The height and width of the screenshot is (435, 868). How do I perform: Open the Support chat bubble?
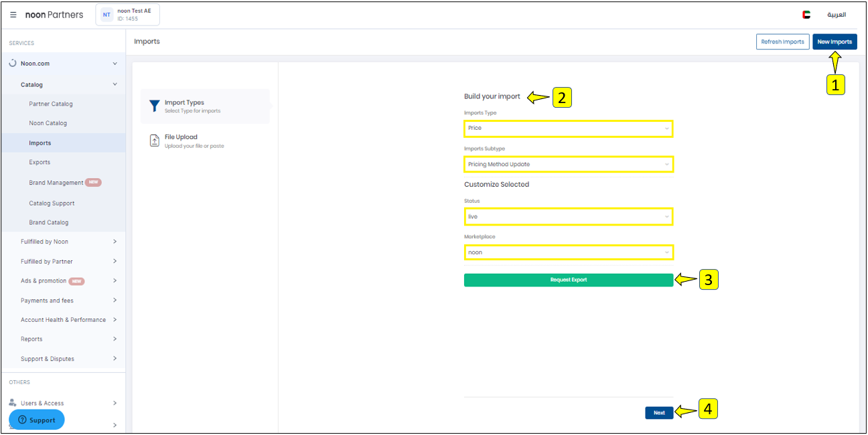(37, 420)
